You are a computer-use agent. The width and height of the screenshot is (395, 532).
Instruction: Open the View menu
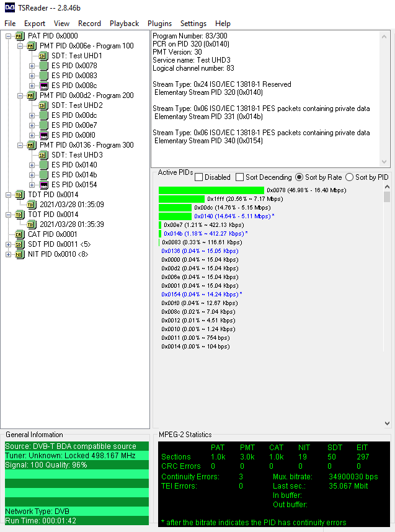click(x=61, y=24)
